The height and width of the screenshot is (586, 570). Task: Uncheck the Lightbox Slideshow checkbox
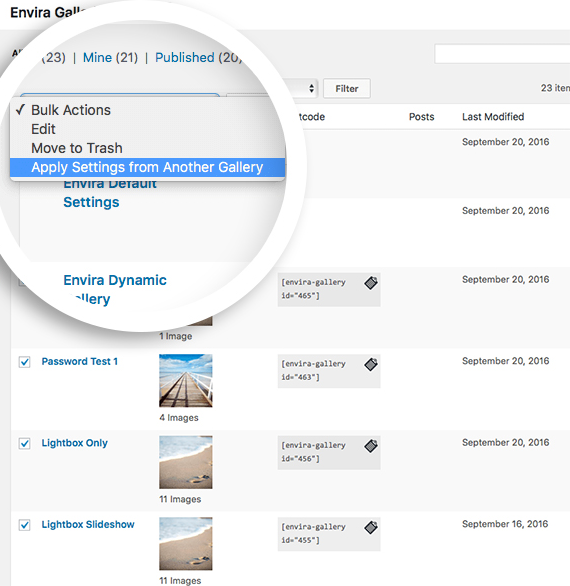pyautogui.click(x=25, y=525)
